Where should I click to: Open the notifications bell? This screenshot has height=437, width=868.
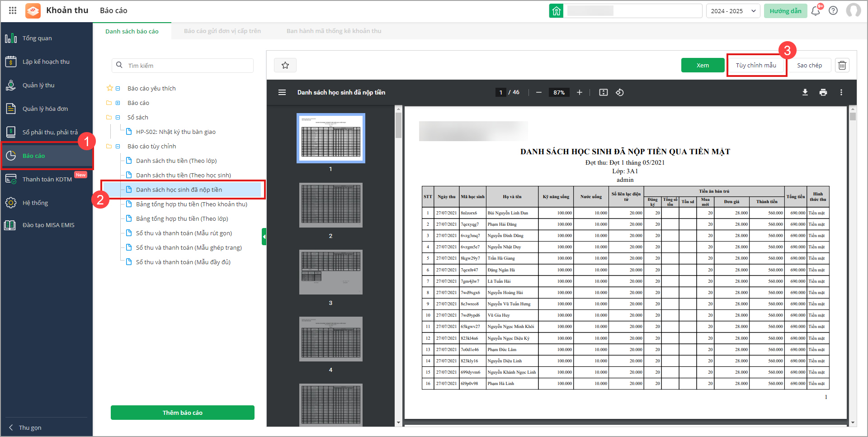click(x=816, y=11)
